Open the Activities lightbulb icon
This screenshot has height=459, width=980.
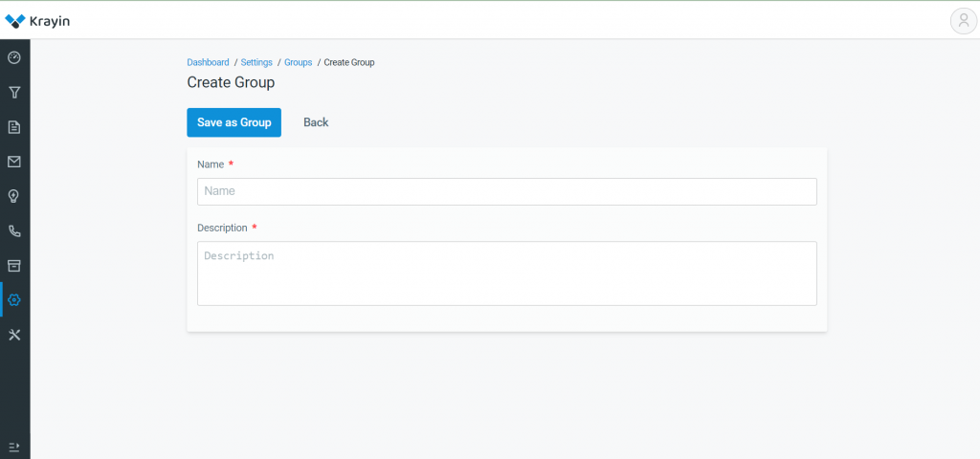14,196
